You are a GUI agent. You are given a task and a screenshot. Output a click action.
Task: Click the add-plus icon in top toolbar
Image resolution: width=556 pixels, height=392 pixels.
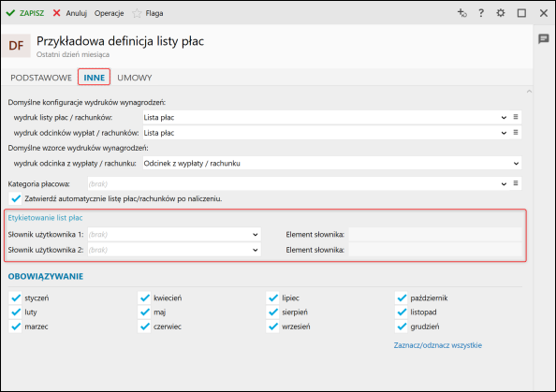pyautogui.click(x=461, y=13)
